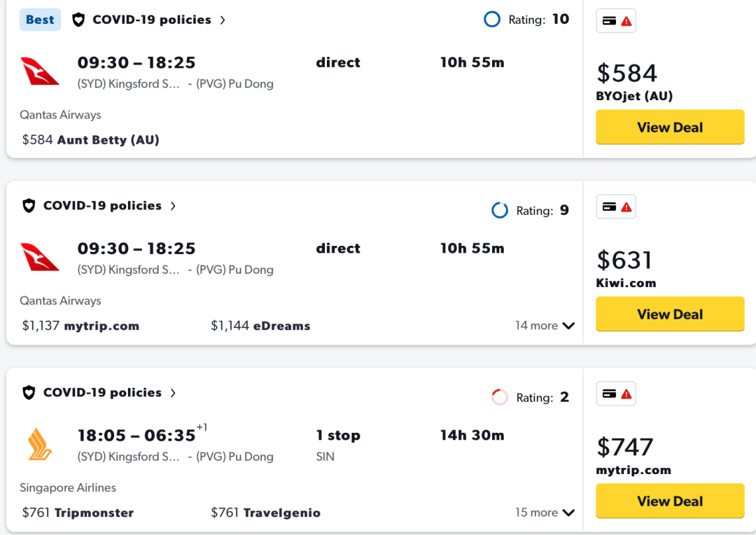
Task: Click the rating circle icon showing 10
Action: [492, 20]
